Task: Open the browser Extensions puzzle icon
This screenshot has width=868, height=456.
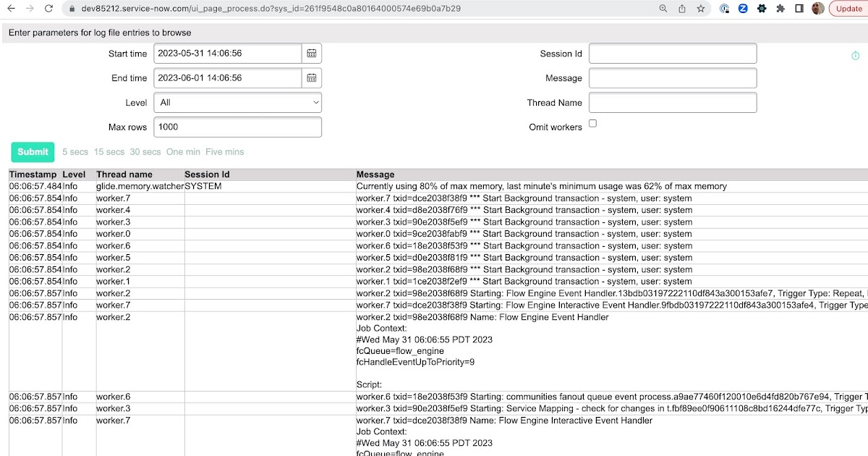Action: (x=779, y=8)
